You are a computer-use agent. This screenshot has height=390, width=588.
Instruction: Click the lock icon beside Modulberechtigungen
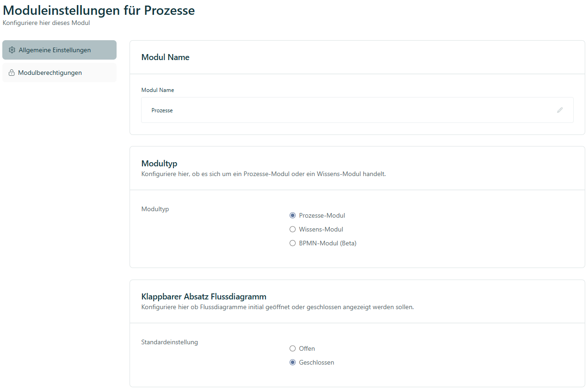coord(12,73)
